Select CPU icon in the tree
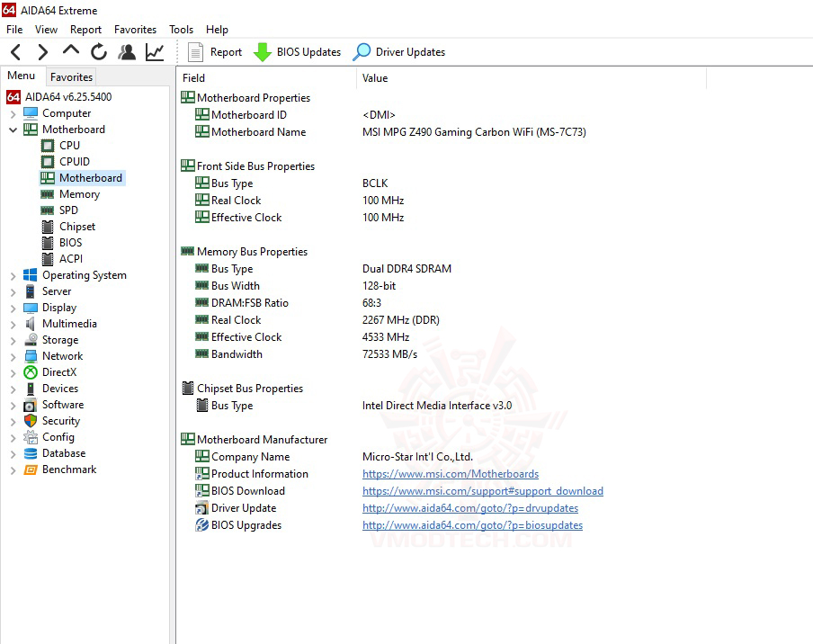 [47, 146]
